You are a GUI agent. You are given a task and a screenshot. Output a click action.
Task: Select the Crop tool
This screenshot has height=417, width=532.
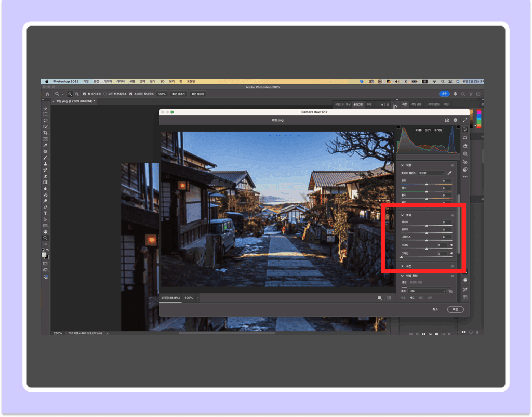point(45,133)
